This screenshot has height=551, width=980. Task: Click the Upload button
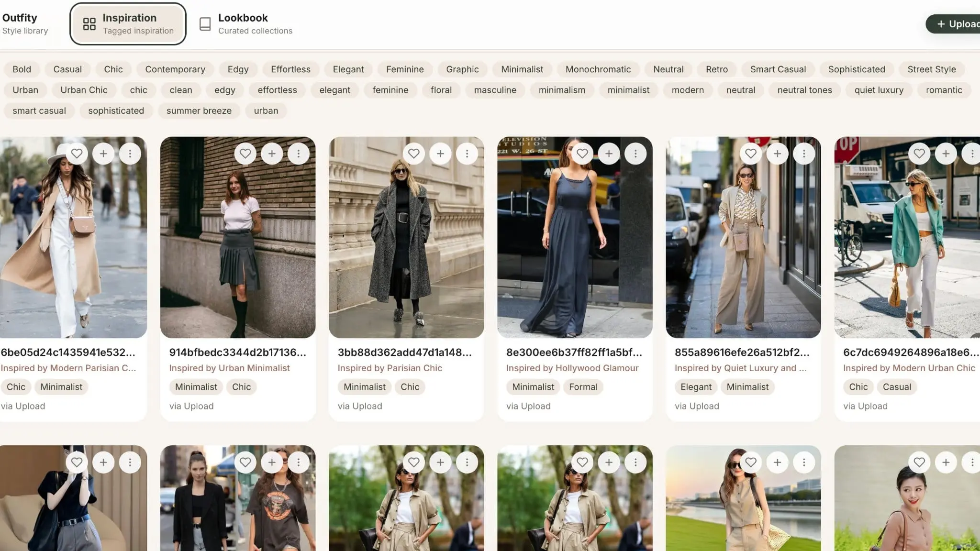(x=953, y=24)
